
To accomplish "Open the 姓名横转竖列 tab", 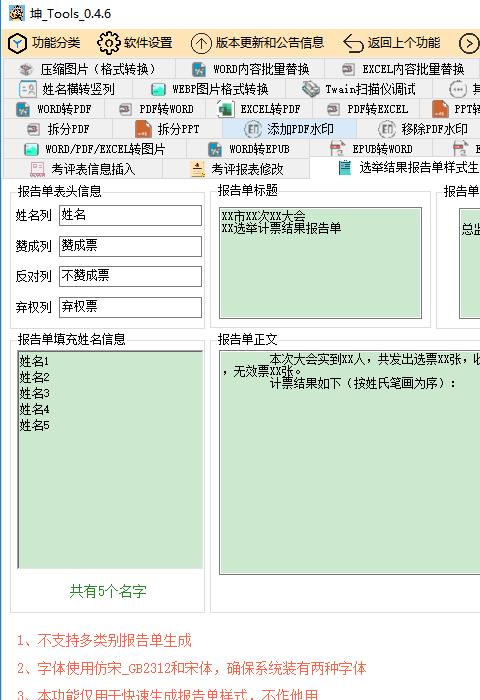I will pyautogui.click(x=67, y=89).
